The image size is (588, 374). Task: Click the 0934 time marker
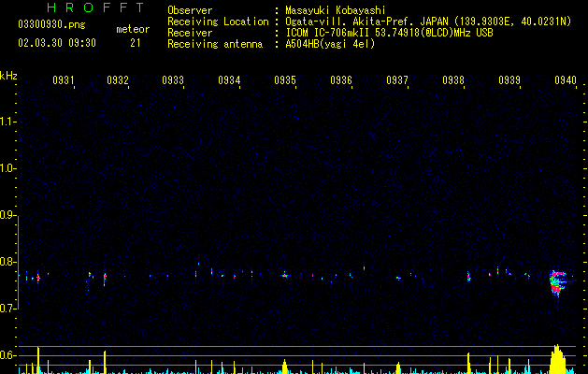point(229,80)
